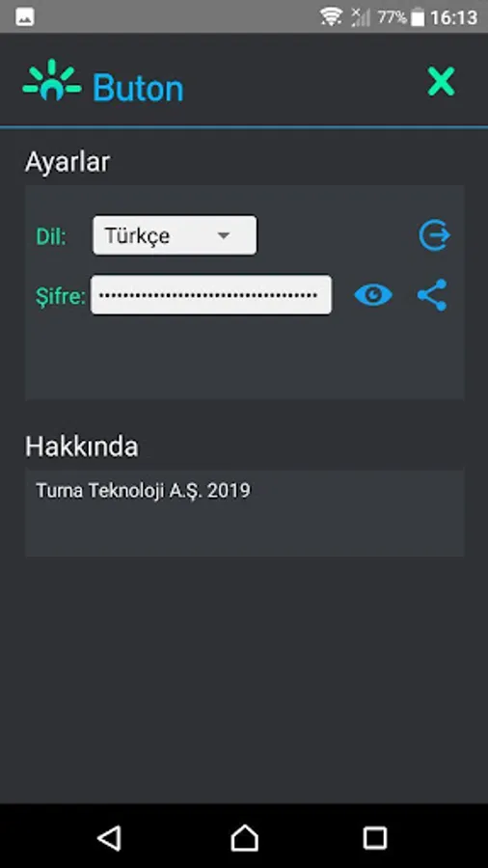The image size is (488, 868).
Task: Tap the battery indicator in status bar
Action: [418, 17]
